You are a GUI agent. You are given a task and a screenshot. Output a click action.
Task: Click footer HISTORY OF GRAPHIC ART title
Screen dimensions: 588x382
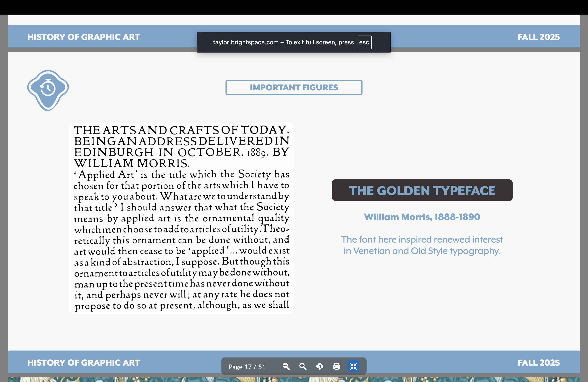(84, 362)
